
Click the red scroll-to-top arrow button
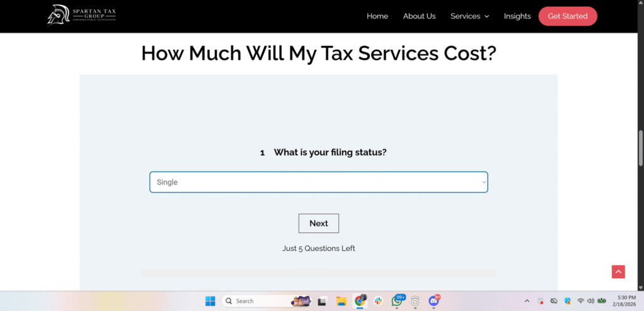pyautogui.click(x=618, y=271)
